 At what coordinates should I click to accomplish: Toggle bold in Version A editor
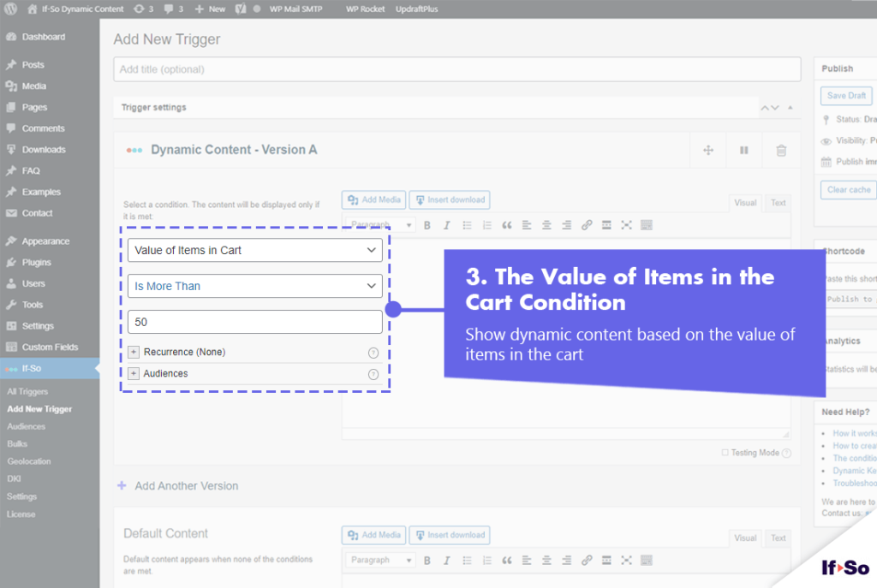(427, 225)
